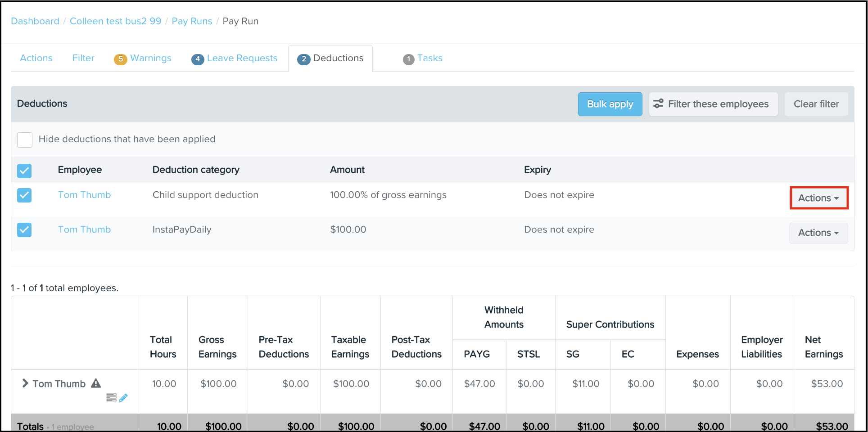Open the Actions tab
The image size is (868, 432).
click(36, 58)
